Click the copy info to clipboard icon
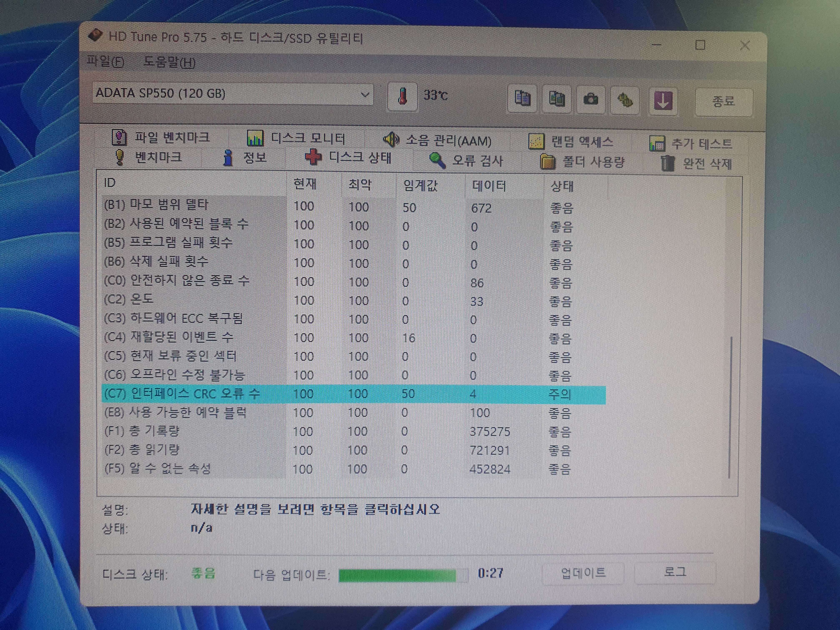840x630 pixels. pyautogui.click(x=522, y=98)
